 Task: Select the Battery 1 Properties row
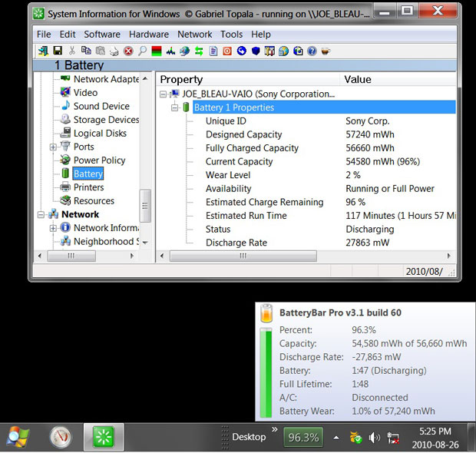(x=324, y=107)
